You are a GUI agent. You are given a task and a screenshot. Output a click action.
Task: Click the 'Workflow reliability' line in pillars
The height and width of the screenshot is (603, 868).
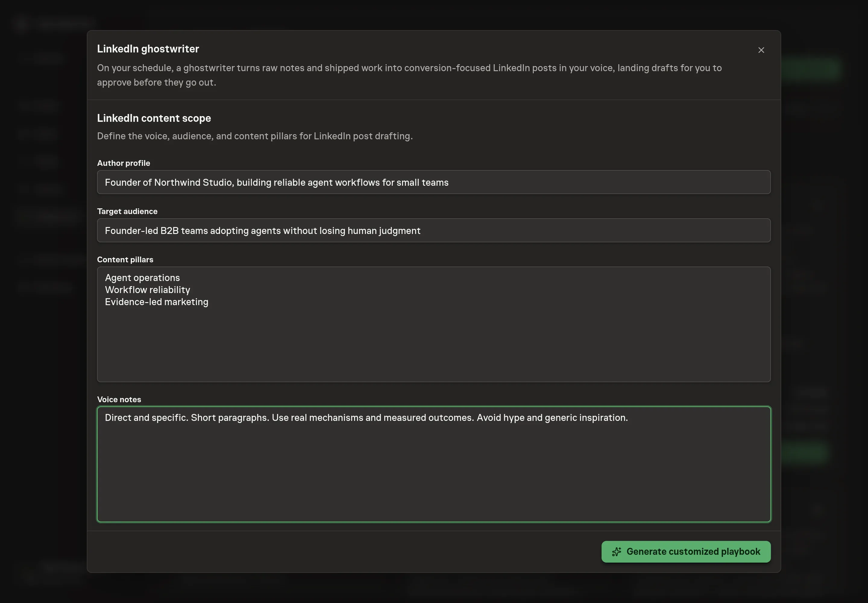coord(147,290)
